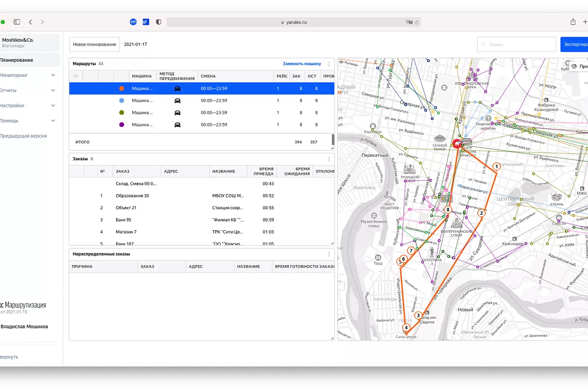This screenshot has width=588, height=392.
Task: Click the page reload icon in address bar
Action: coord(417,22)
